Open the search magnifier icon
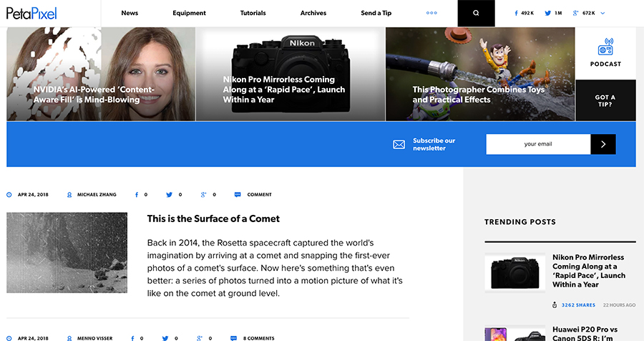 coord(476,13)
